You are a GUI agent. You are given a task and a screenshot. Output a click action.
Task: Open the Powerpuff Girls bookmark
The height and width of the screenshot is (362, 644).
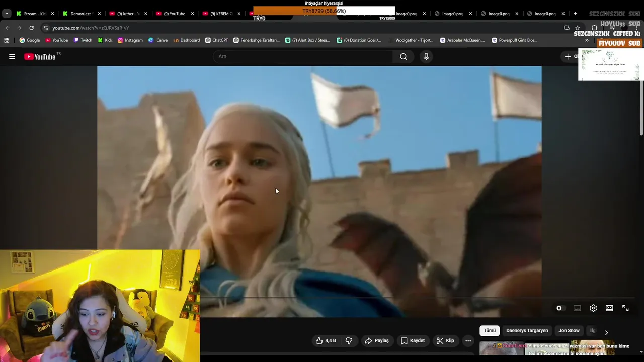click(x=515, y=40)
